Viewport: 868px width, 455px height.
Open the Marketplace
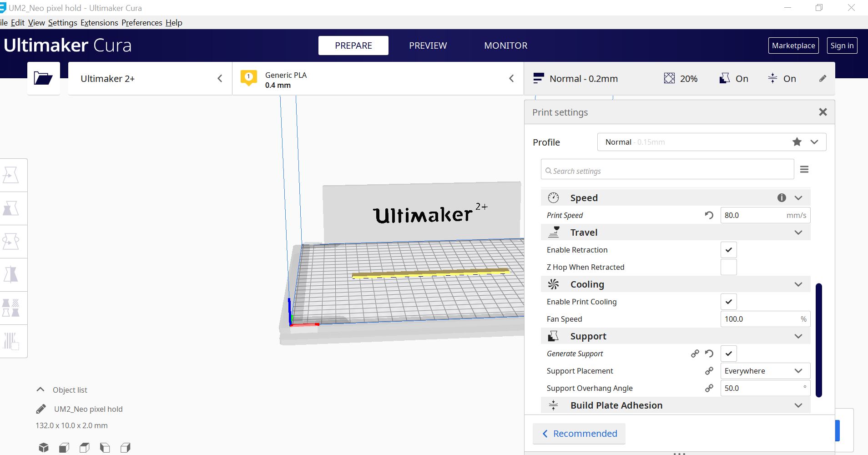coord(793,45)
